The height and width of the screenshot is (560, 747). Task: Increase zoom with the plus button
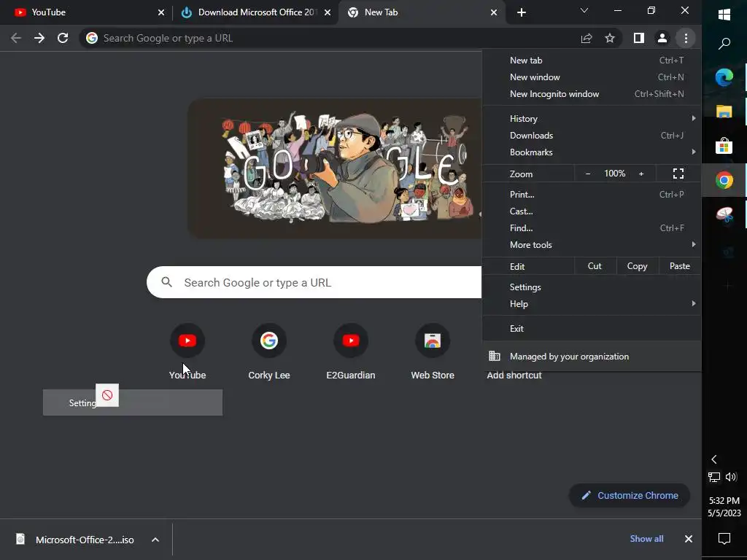tap(641, 174)
